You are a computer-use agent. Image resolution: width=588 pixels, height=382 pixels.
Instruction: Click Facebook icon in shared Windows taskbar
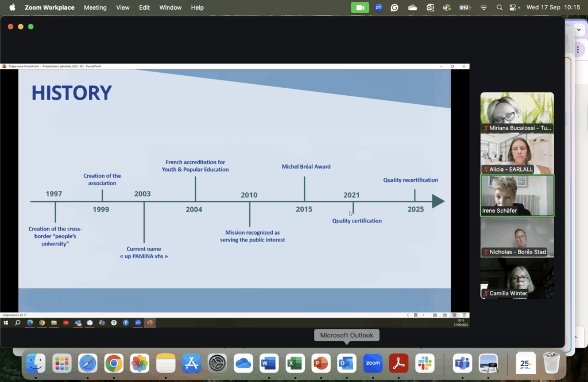pyautogui.click(x=126, y=322)
